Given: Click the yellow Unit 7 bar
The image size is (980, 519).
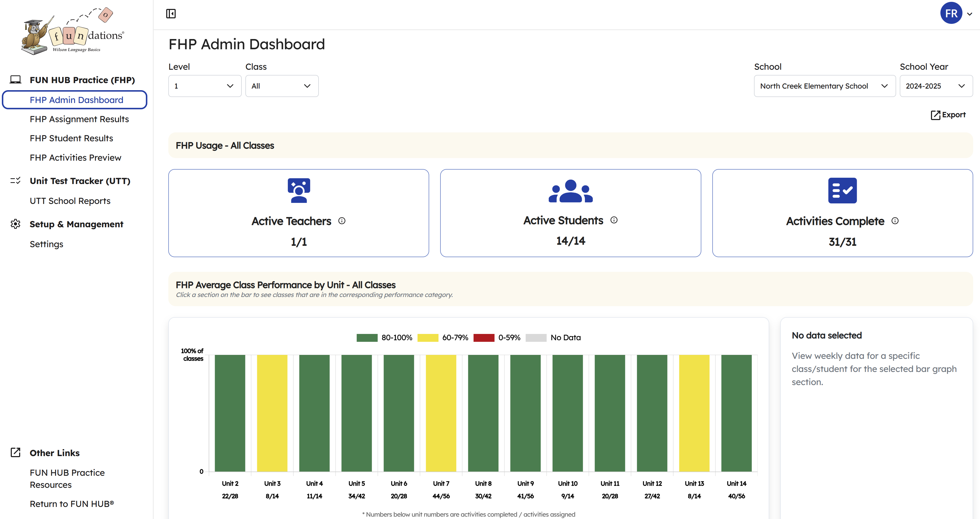Looking at the screenshot, I should coord(441,413).
